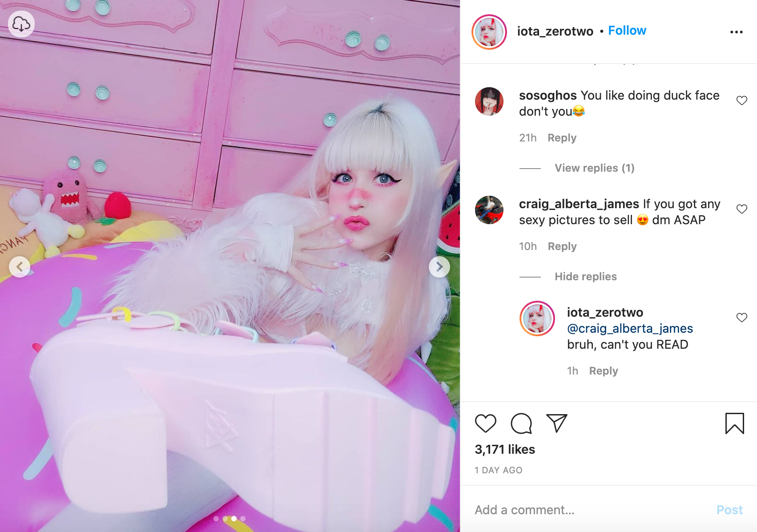Select the last carousel dot indicator
Image resolution: width=757 pixels, height=532 pixels.
click(x=243, y=519)
